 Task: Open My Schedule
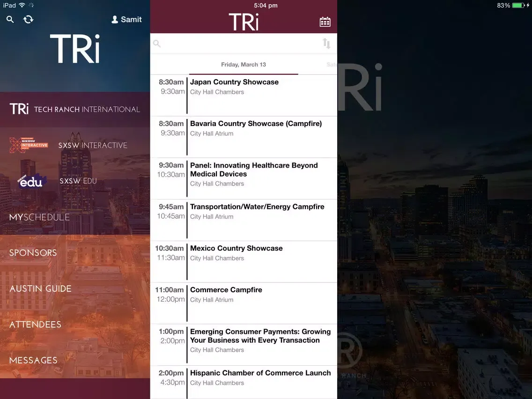pyautogui.click(x=75, y=217)
